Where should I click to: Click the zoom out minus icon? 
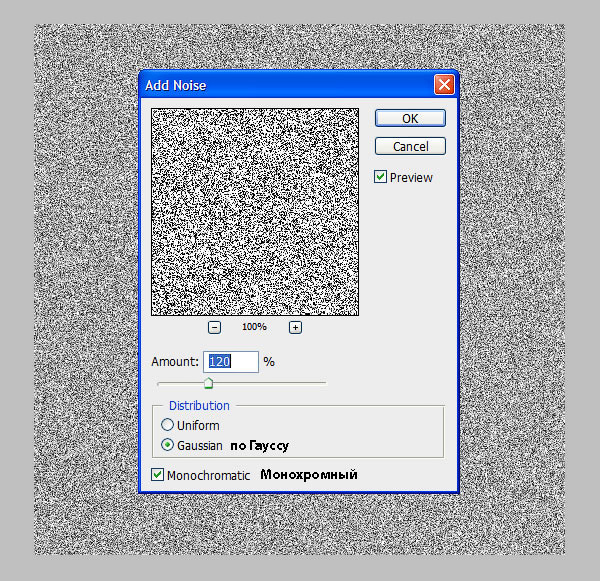point(214,328)
